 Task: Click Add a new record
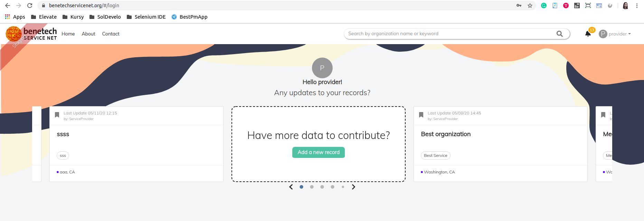point(318,152)
